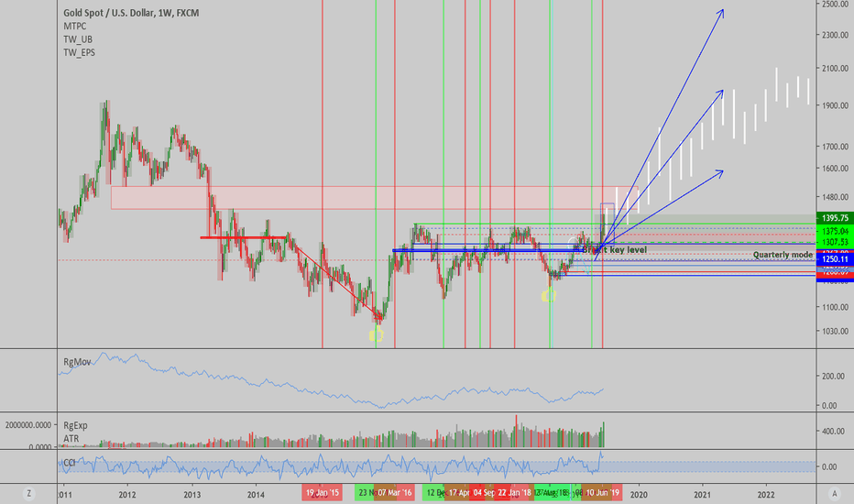The image size is (854, 504).
Task: Select the 04 Sep date marker
Action: click(x=484, y=493)
